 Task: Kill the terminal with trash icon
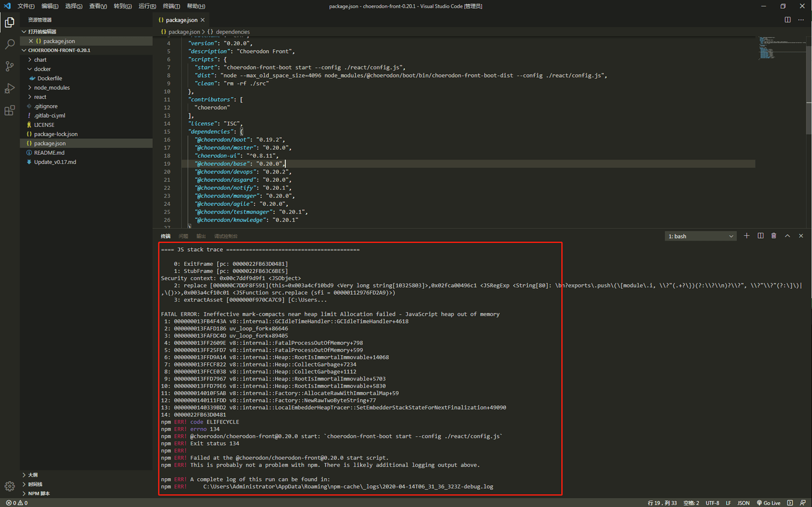click(x=774, y=236)
